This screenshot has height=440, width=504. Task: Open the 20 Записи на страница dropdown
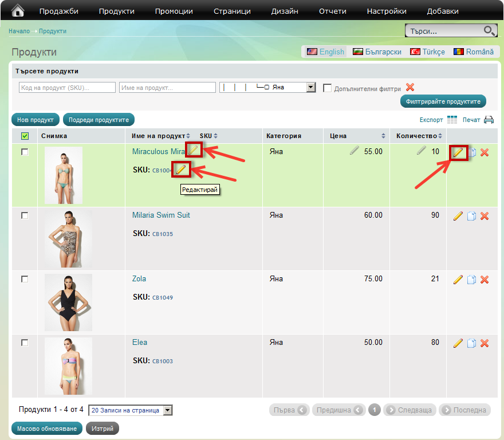tap(167, 410)
